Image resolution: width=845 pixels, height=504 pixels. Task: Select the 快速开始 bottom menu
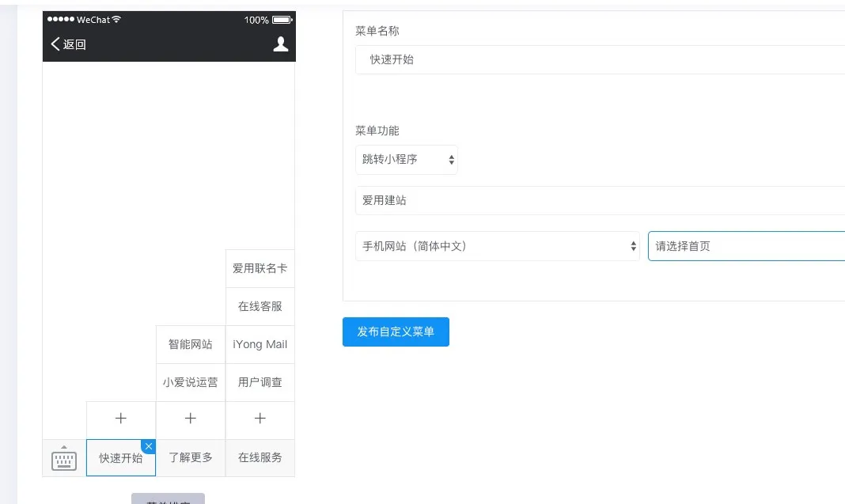(121, 458)
